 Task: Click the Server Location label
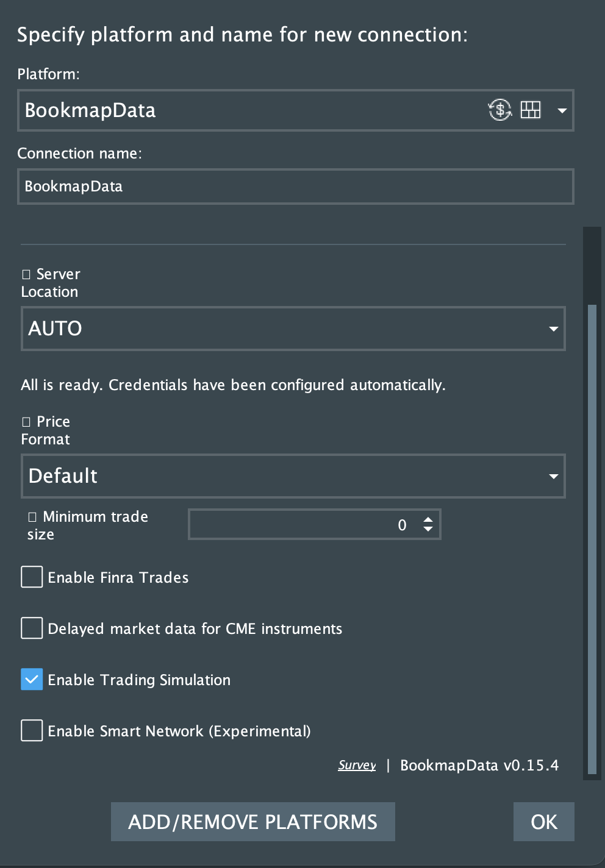tap(51, 283)
